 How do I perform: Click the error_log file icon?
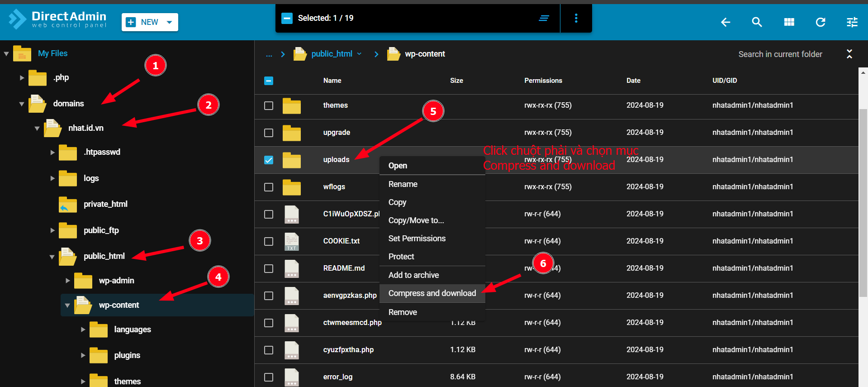[x=292, y=377]
